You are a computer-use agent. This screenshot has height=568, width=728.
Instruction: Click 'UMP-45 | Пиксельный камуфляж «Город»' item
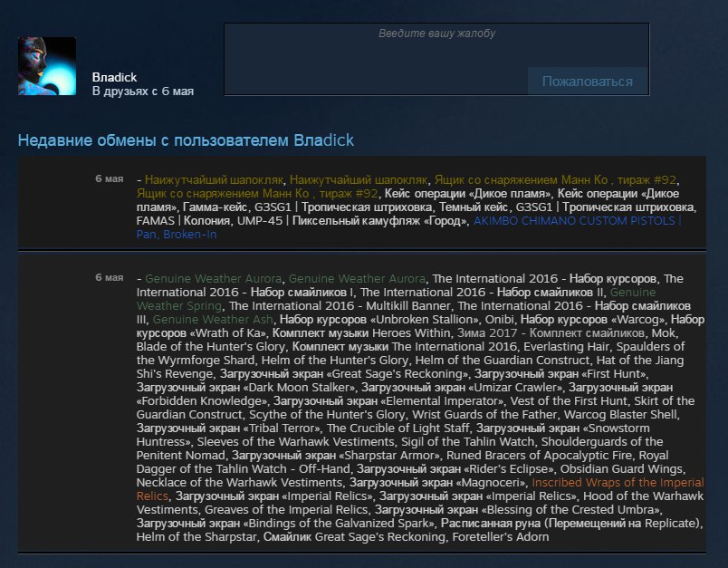(353, 221)
